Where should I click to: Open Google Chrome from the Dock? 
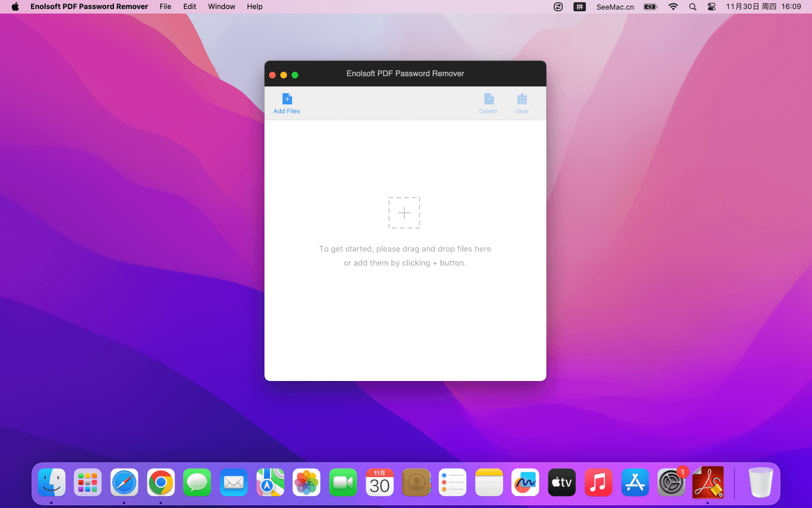pyautogui.click(x=161, y=483)
